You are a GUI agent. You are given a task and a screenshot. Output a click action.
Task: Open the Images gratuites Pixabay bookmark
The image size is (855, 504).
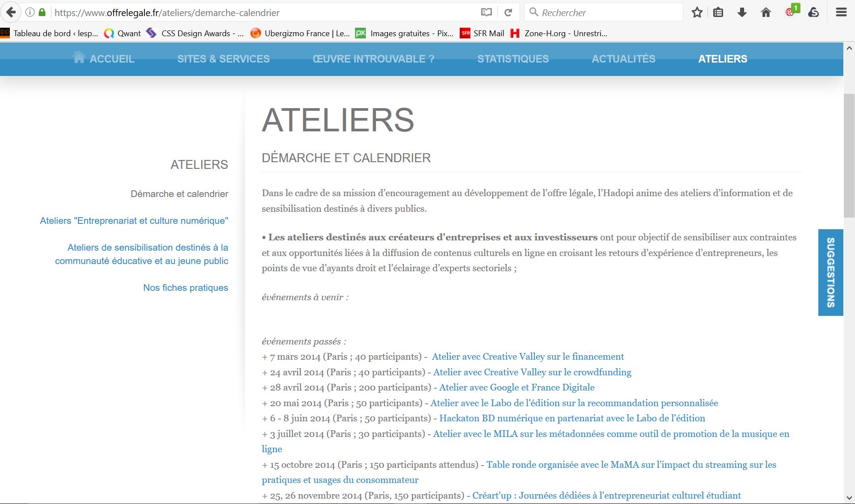tap(404, 33)
